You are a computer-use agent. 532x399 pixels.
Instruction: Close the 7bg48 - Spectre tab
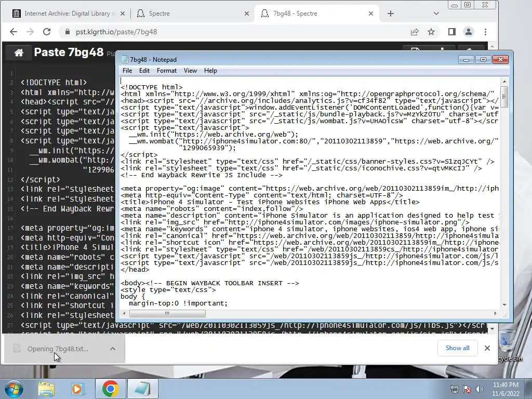371,14
